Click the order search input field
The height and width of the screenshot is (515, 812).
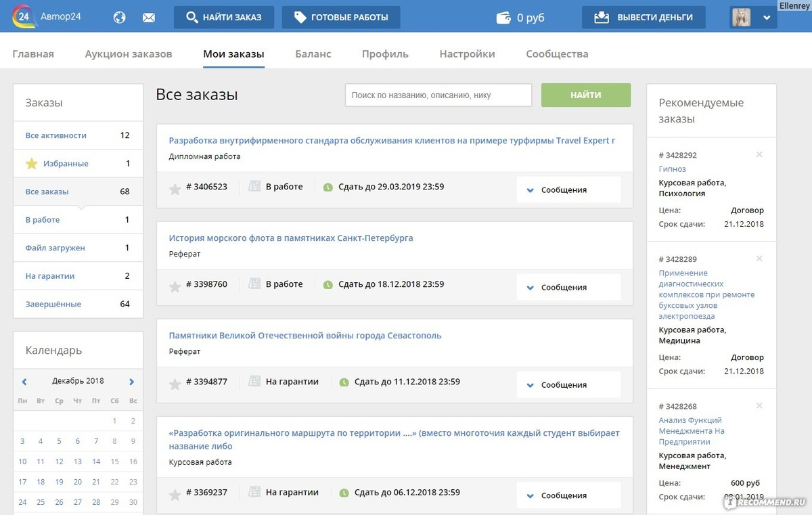[438, 95]
